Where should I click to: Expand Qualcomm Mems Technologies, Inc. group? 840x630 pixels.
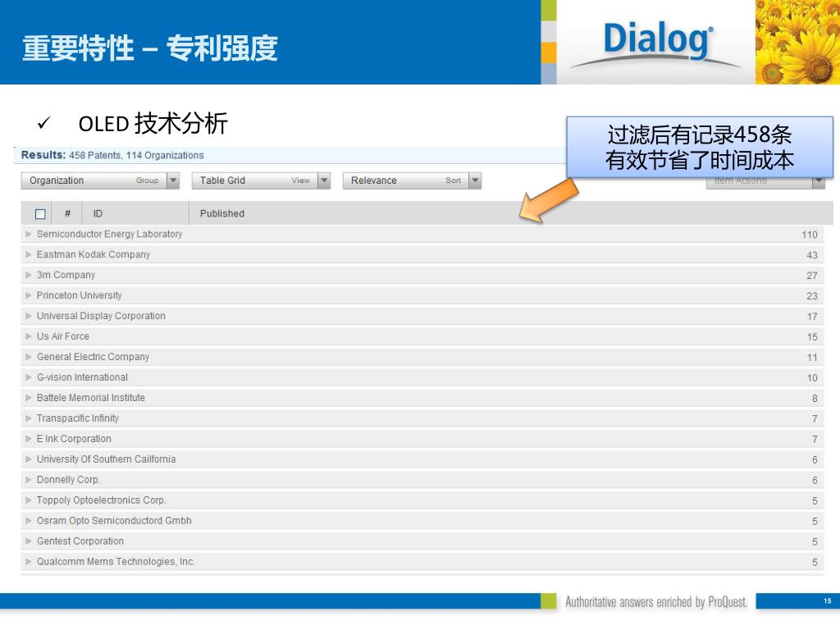[x=29, y=561]
